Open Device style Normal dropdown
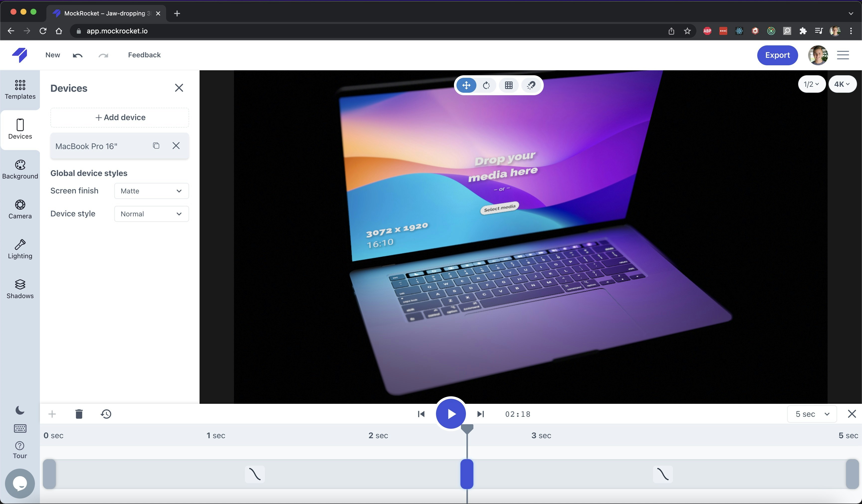Image resolution: width=862 pixels, height=504 pixels. pyautogui.click(x=151, y=214)
